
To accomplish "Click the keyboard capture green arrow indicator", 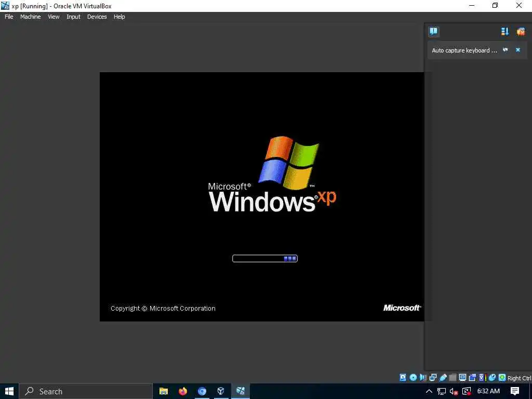I will 502,377.
